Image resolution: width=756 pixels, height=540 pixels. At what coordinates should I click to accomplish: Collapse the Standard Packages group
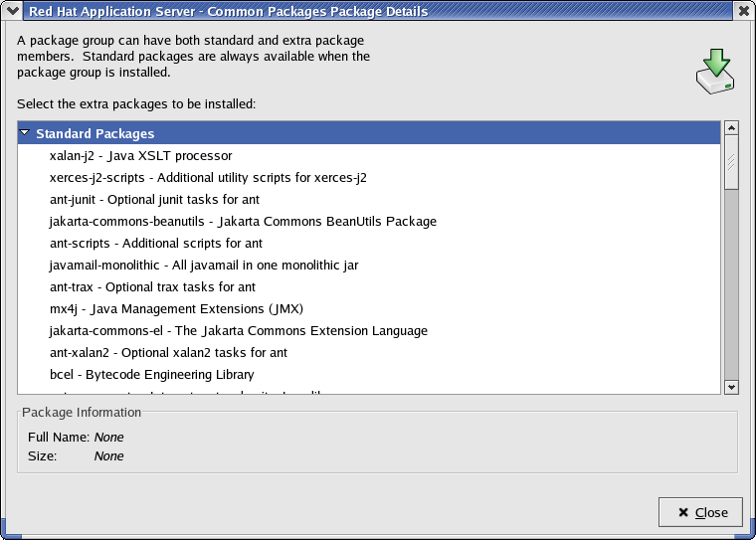(25, 133)
